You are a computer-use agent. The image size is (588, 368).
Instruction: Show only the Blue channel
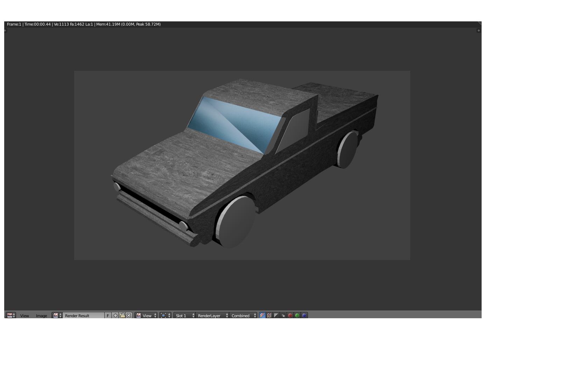point(304,315)
